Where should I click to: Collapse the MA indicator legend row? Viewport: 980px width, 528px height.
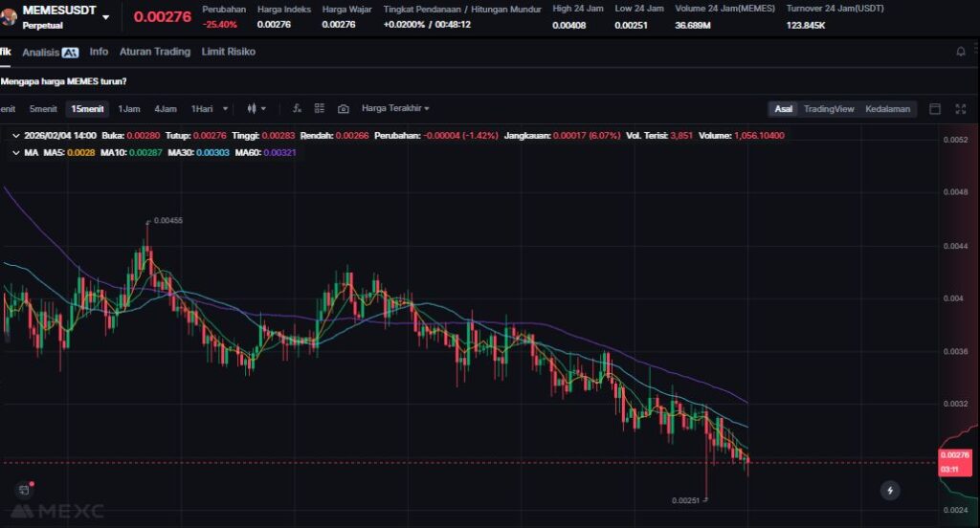(14, 152)
